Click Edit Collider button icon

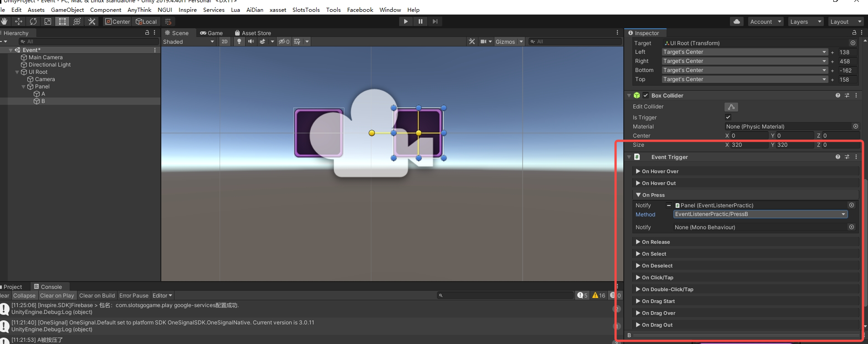tap(731, 107)
